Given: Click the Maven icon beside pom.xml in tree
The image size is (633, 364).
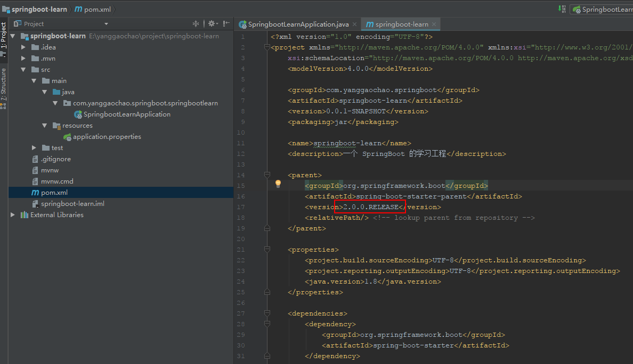Looking at the screenshot, I should [36, 193].
